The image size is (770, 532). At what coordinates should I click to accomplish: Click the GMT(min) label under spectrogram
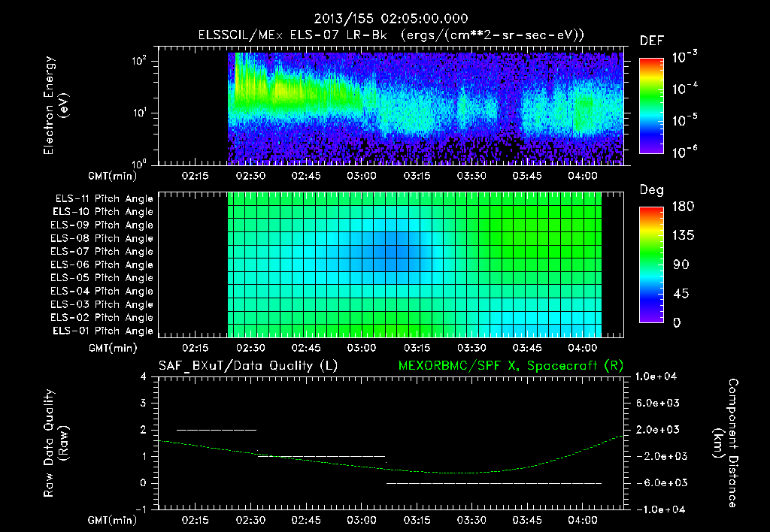tap(113, 176)
